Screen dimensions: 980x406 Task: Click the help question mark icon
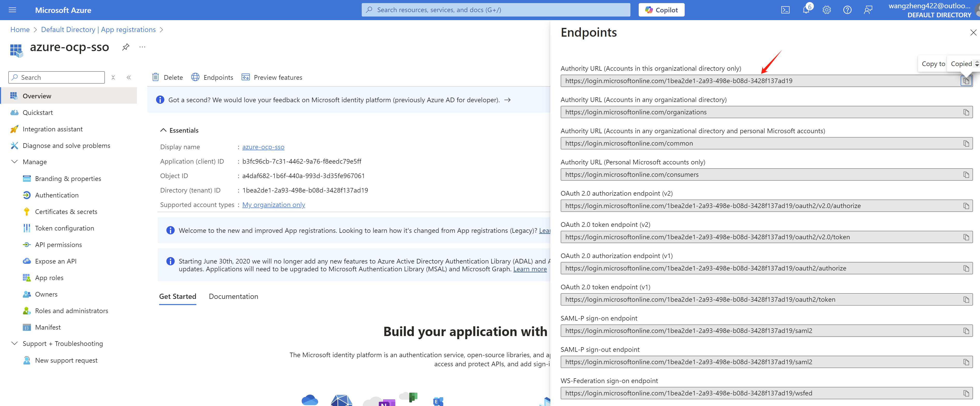pyautogui.click(x=847, y=10)
